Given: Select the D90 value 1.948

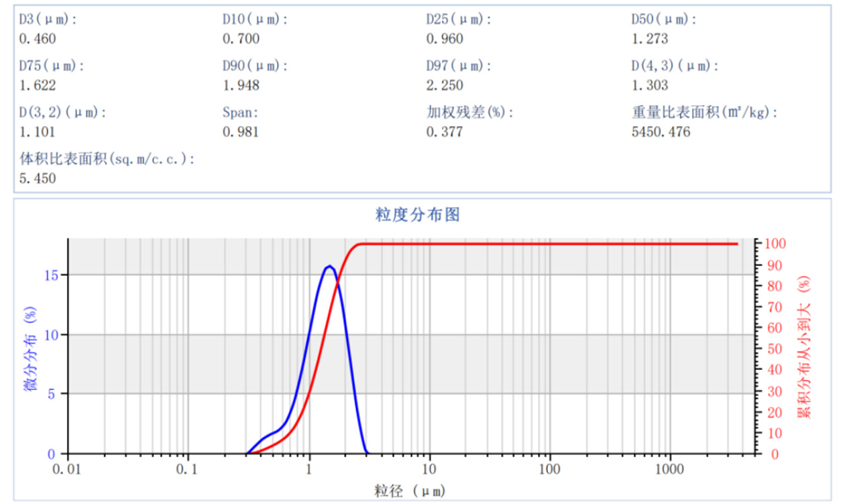Looking at the screenshot, I should [x=241, y=86].
